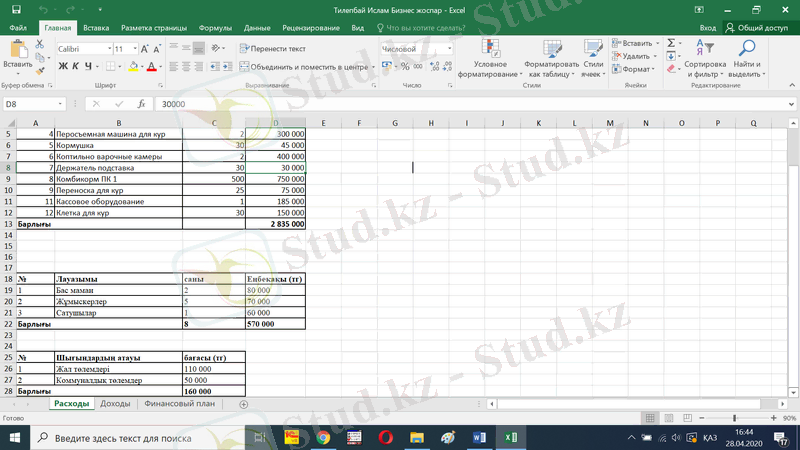Viewport: 800px width, 450px height.
Task: Zoom in with the plus button
Action: coord(773,418)
